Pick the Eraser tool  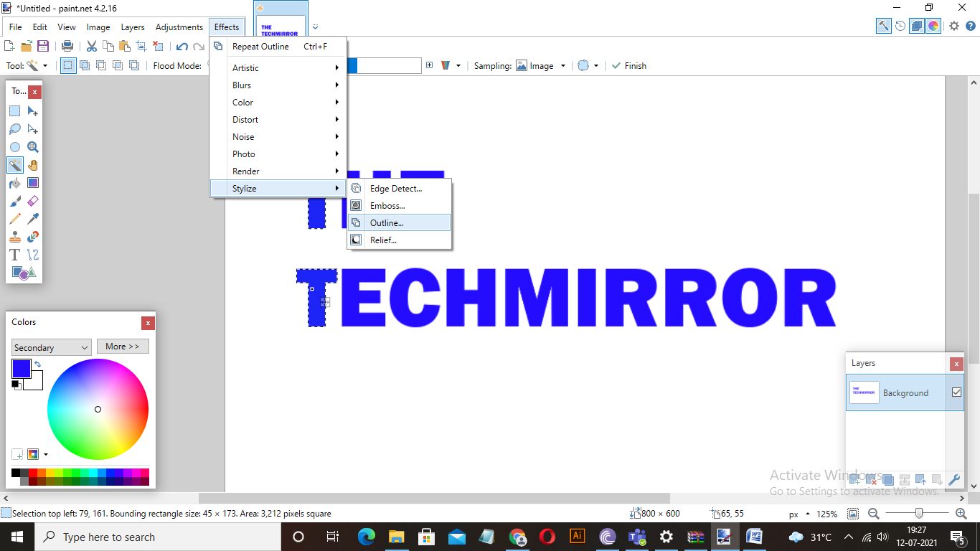click(33, 201)
